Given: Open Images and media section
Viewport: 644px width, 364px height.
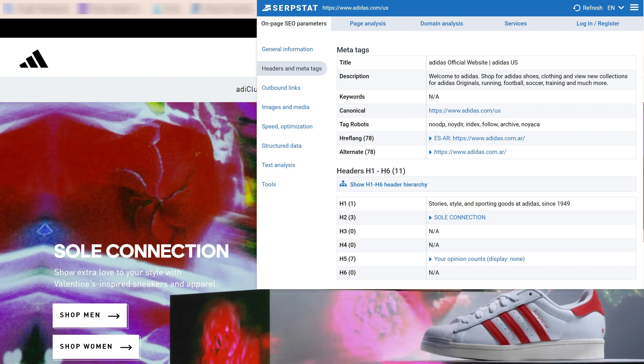Looking at the screenshot, I should pos(285,107).
